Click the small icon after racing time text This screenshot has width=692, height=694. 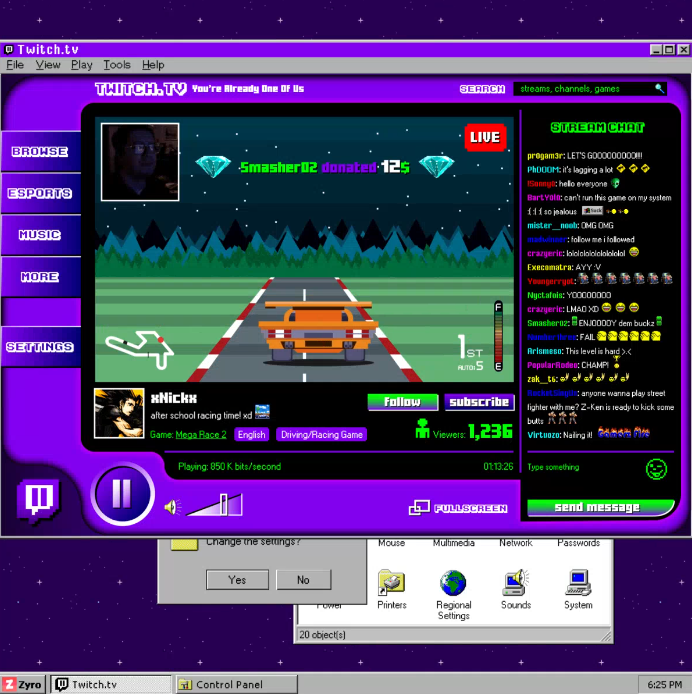pyautogui.click(x=262, y=412)
